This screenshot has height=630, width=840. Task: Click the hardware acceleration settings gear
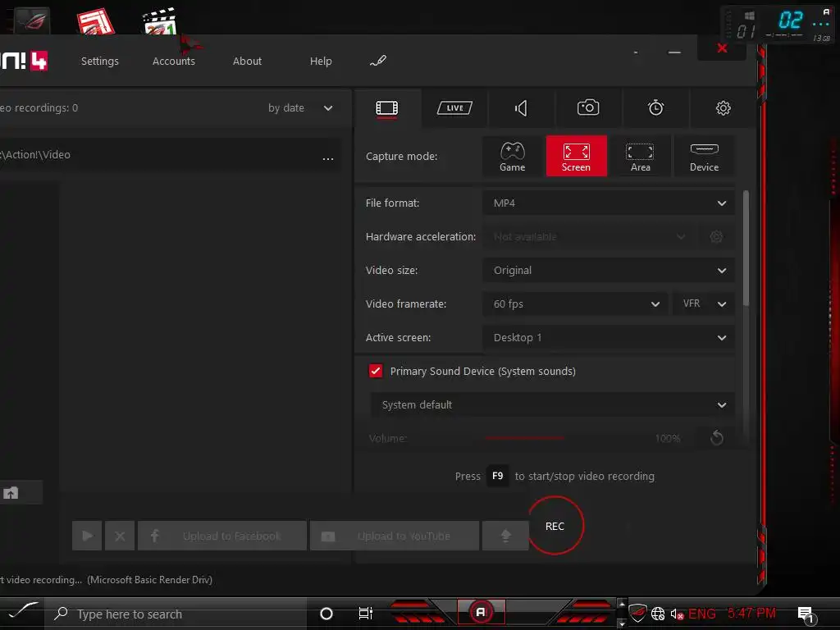pos(716,237)
